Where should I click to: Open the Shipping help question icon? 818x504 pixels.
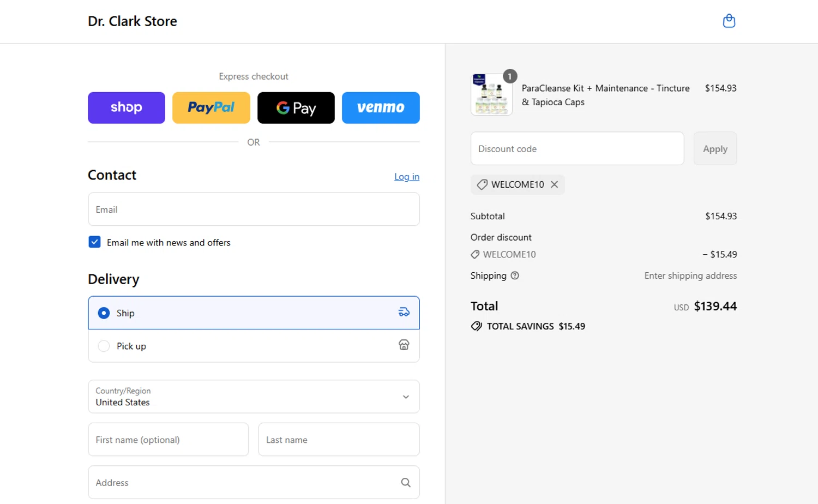515,275
